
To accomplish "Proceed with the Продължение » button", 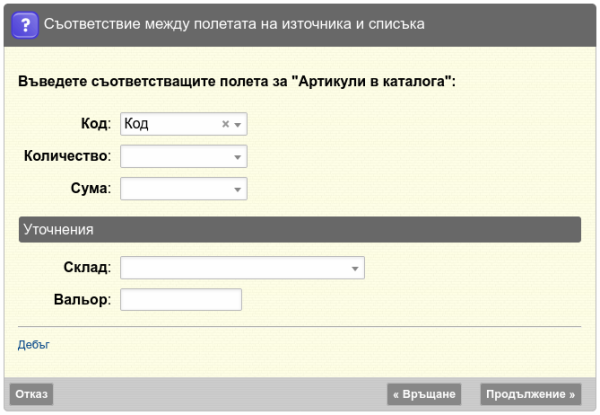I will (531, 394).
